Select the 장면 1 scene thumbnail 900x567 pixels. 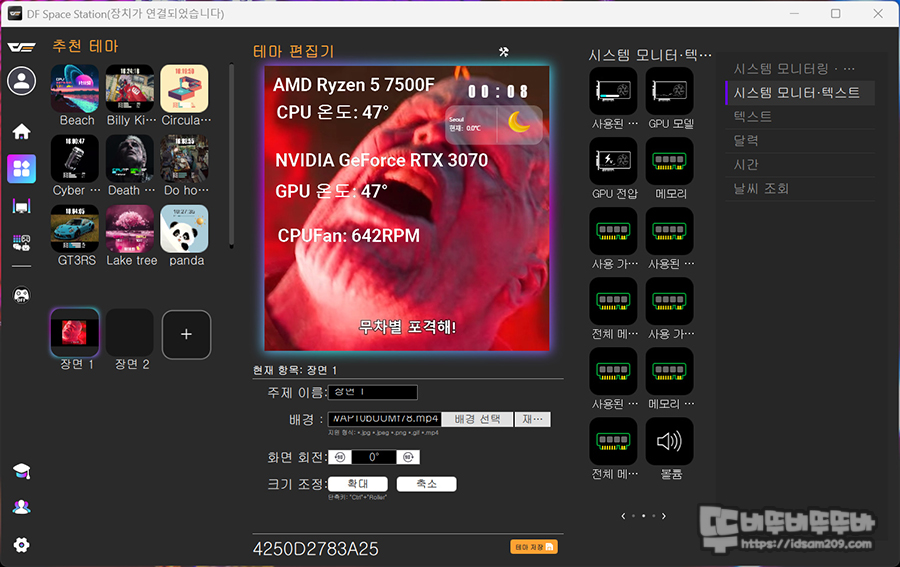coord(75,333)
